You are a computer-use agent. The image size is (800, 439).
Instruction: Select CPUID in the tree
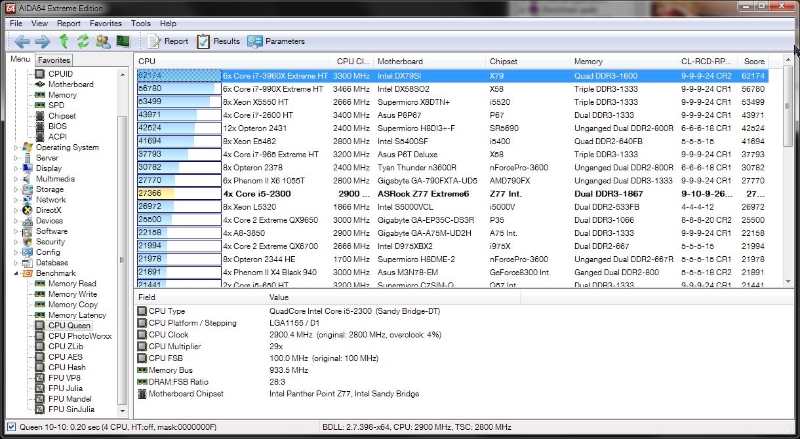click(x=60, y=74)
